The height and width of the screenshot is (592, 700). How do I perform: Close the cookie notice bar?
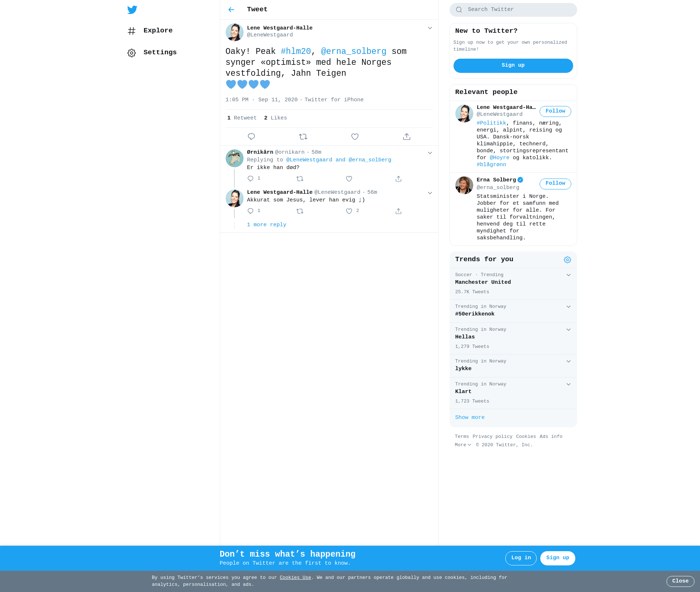pyautogui.click(x=680, y=581)
